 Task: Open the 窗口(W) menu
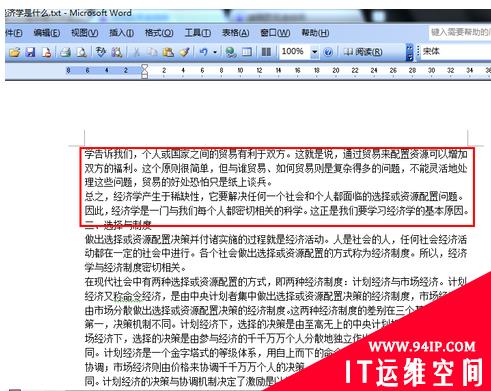[x=275, y=33]
